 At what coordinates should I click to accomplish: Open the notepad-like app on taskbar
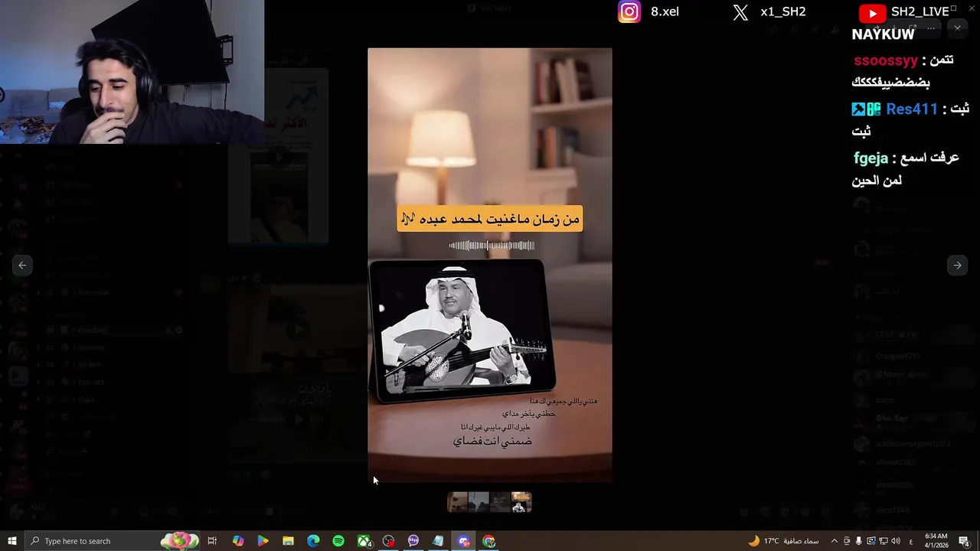pos(438,541)
